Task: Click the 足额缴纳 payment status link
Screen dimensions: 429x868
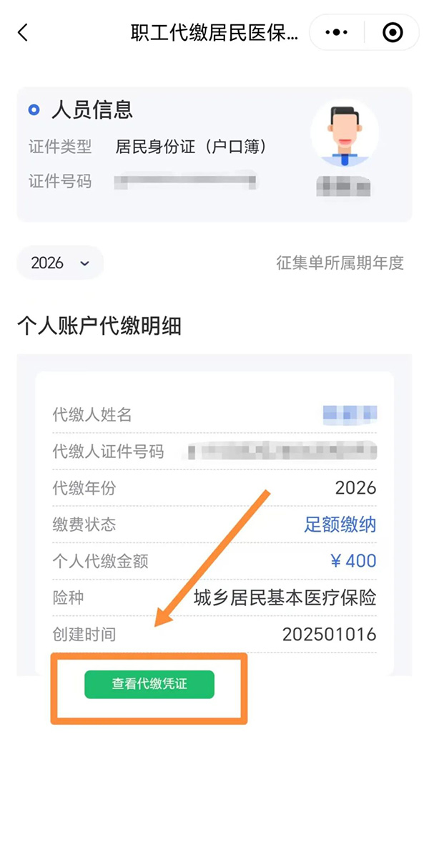Action: point(340,525)
